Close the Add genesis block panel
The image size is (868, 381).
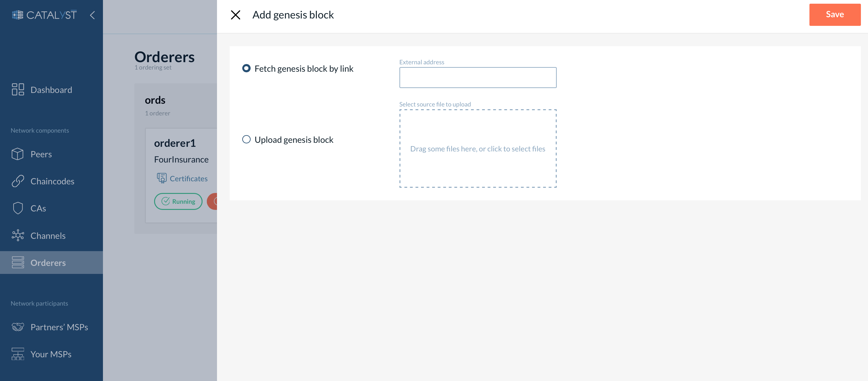tap(235, 14)
